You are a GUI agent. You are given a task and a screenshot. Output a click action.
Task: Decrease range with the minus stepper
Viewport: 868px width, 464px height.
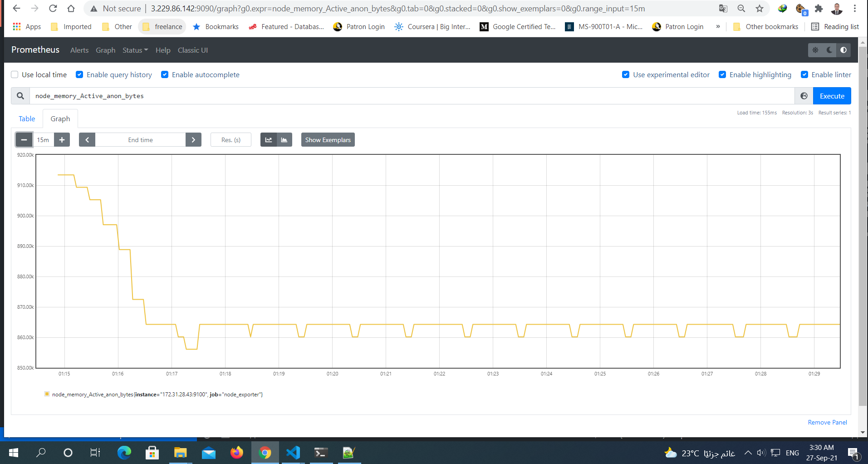pos(24,139)
